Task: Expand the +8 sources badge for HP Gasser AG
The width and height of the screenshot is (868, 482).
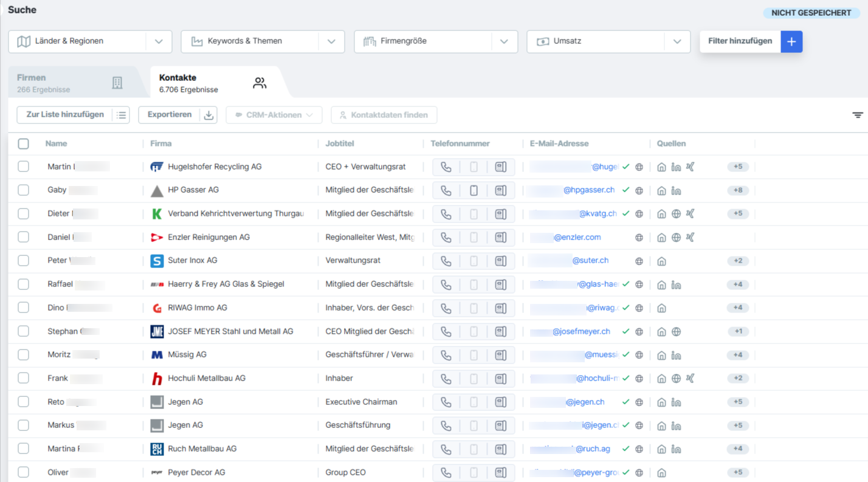Action: [x=738, y=191]
